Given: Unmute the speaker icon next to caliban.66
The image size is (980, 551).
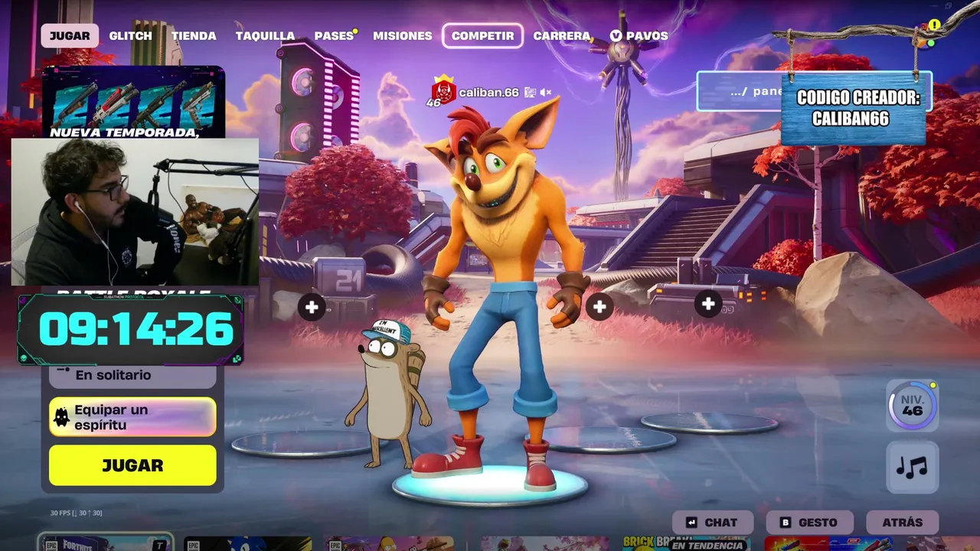Looking at the screenshot, I should point(546,93).
